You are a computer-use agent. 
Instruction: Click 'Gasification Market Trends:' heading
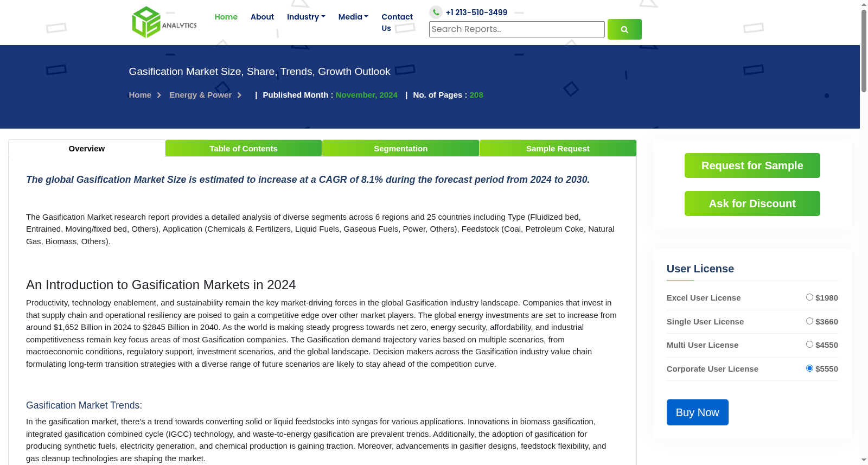click(x=84, y=405)
